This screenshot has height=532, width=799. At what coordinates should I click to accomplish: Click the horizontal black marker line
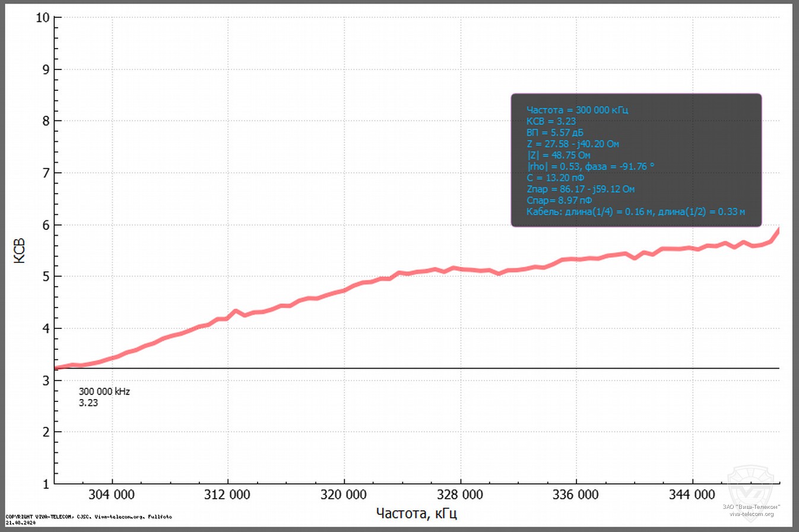tap(416, 368)
